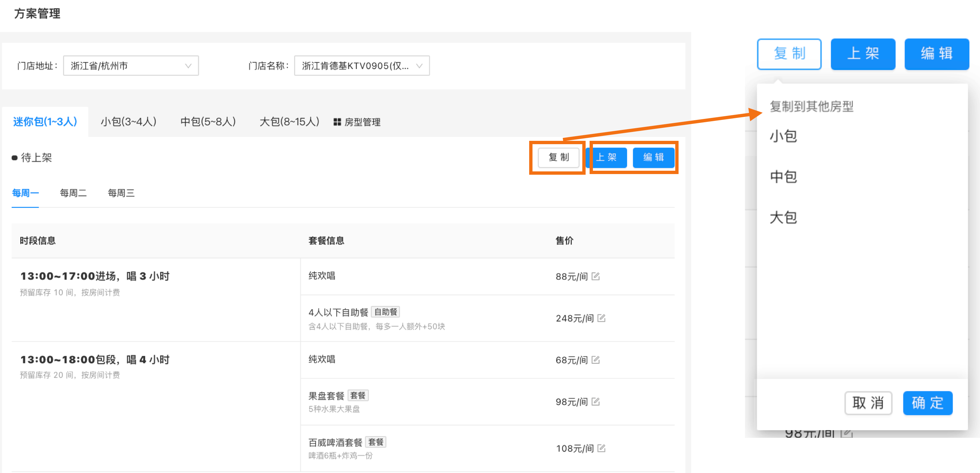Click enlarged 复制 button above popup

pos(789,54)
